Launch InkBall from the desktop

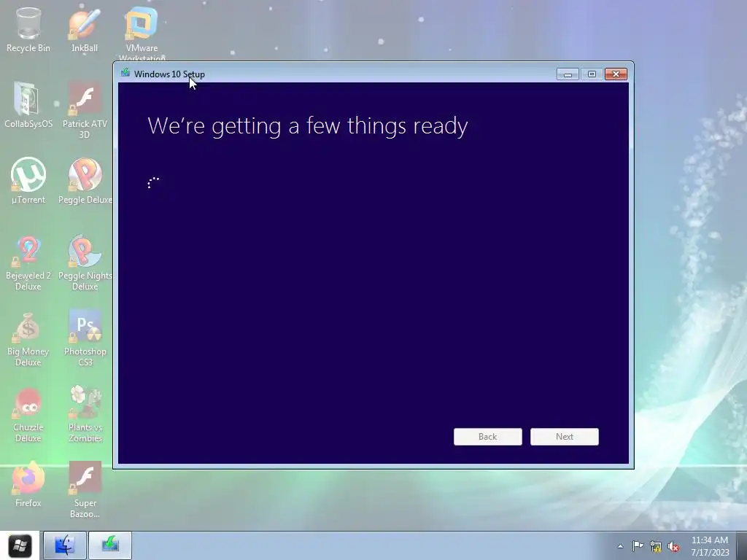point(85,29)
